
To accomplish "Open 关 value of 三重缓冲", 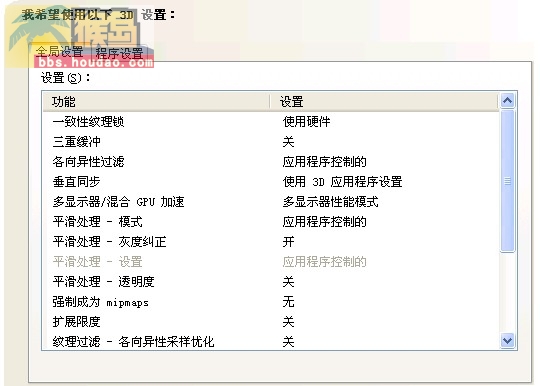I will pos(289,142).
